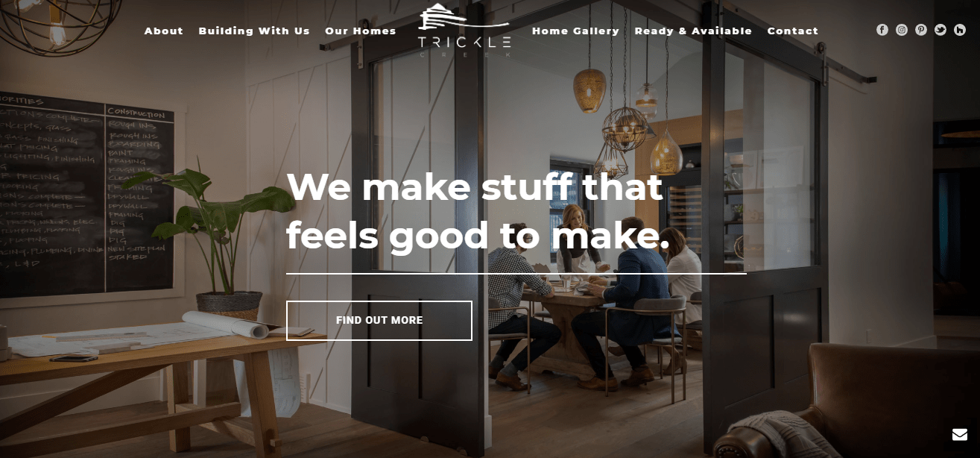
Task: Go to Building With Us
Action: 254,31
